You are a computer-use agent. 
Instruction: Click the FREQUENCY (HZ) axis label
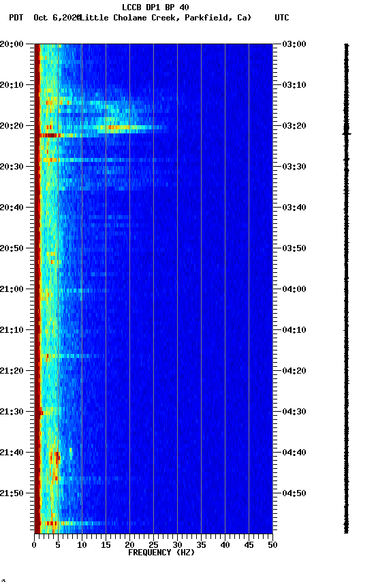pyautogui.click(x=161, y=553)
